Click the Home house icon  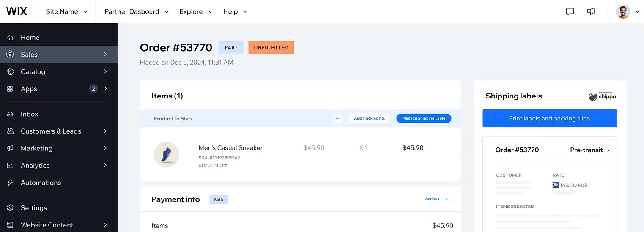point(11,38)
